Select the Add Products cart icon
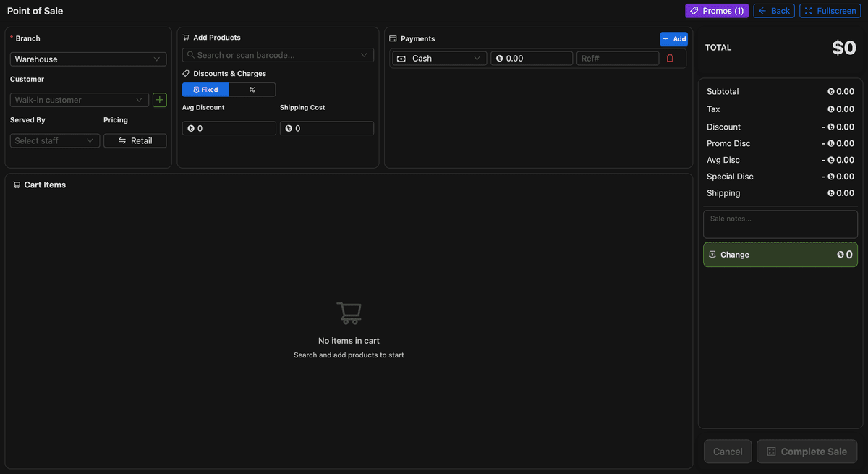The width and height of the screenshot is (868, 474). [186, 38]
